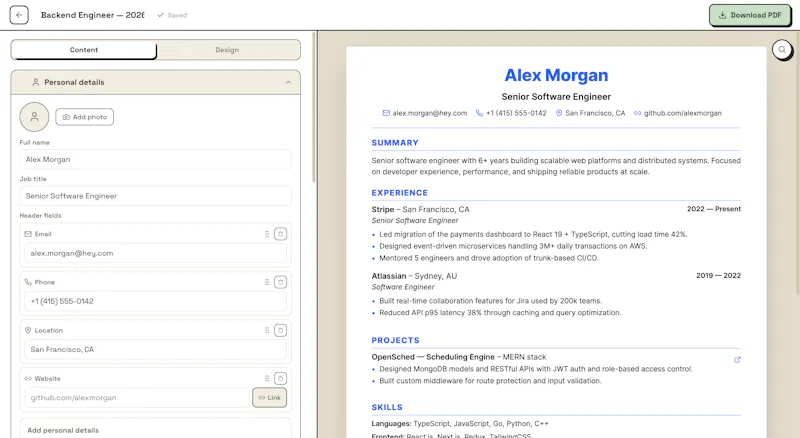800x438 pixels.
Task: Edit the phone number input
Action: [x=156, y=301]
